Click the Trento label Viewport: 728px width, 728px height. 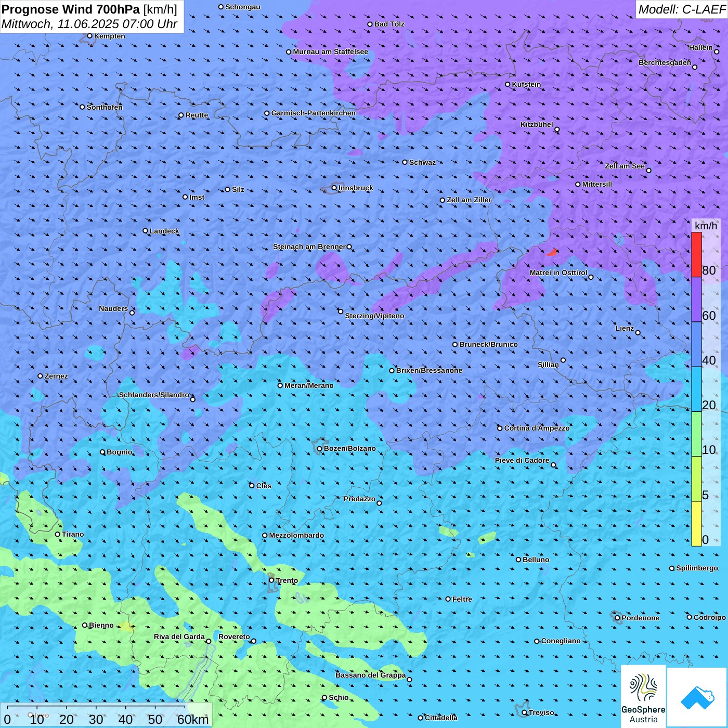(x=287, y=580)
